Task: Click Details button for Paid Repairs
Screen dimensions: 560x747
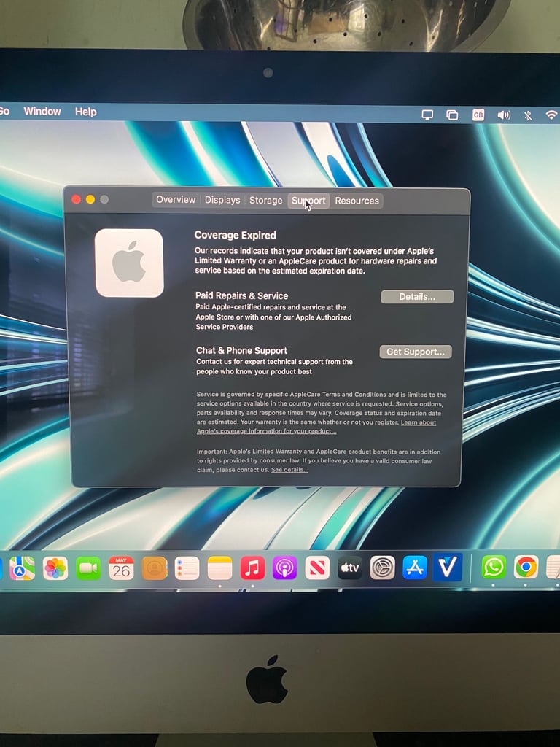Action: (x=417, y=297)
